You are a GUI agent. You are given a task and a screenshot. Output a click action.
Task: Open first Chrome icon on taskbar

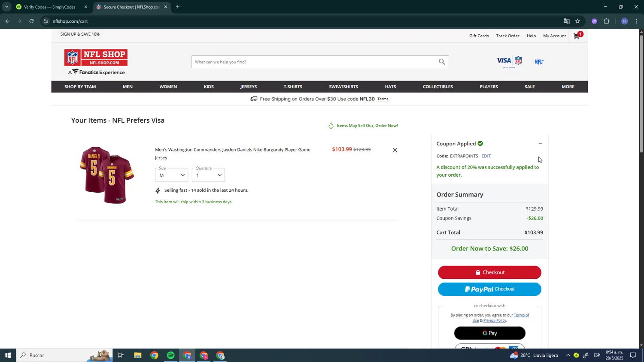pos(154,355)
